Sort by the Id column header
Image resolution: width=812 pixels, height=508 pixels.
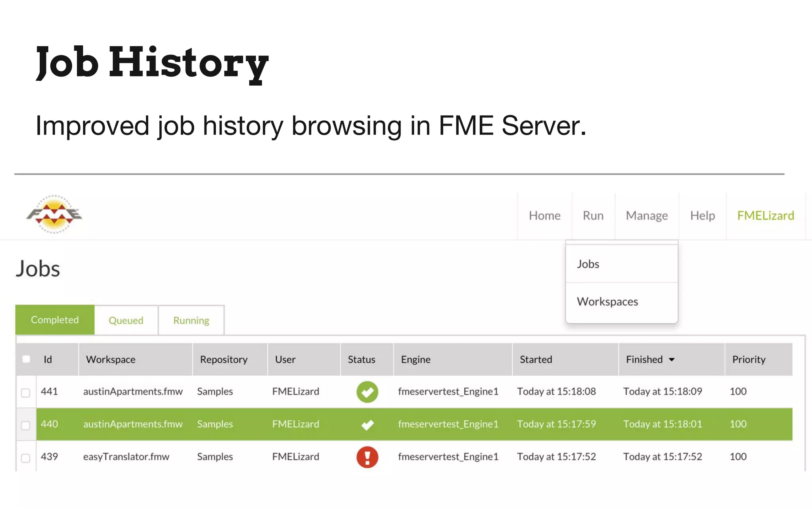[48, 360]
